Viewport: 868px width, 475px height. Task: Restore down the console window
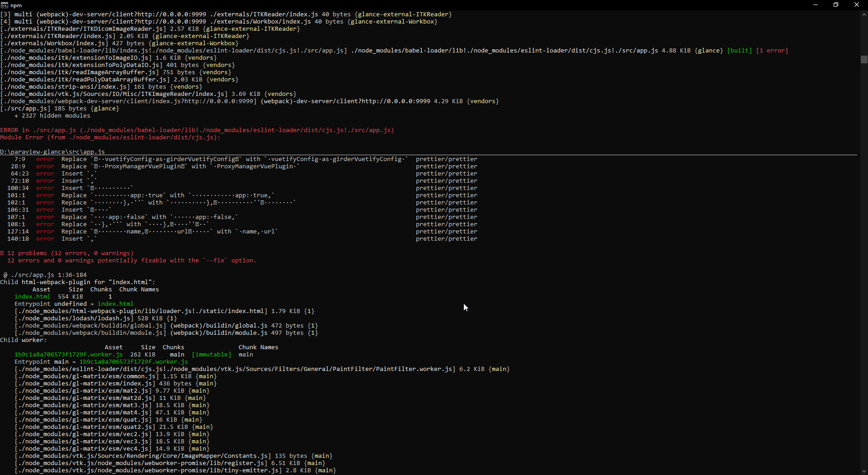pos(836,5)
